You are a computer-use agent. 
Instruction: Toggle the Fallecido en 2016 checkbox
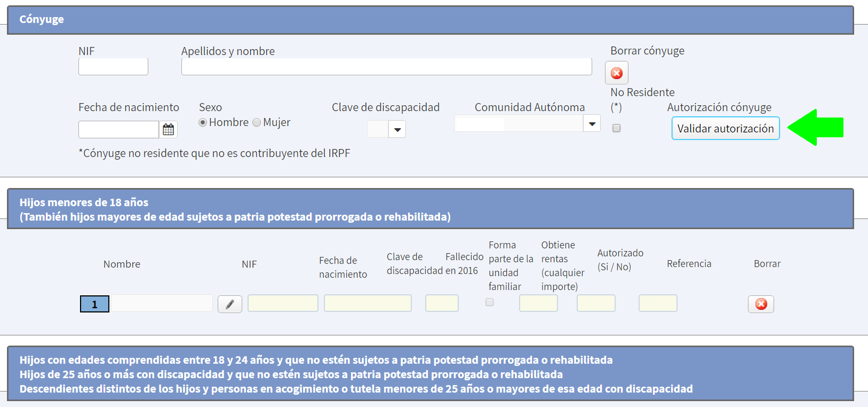490,302
